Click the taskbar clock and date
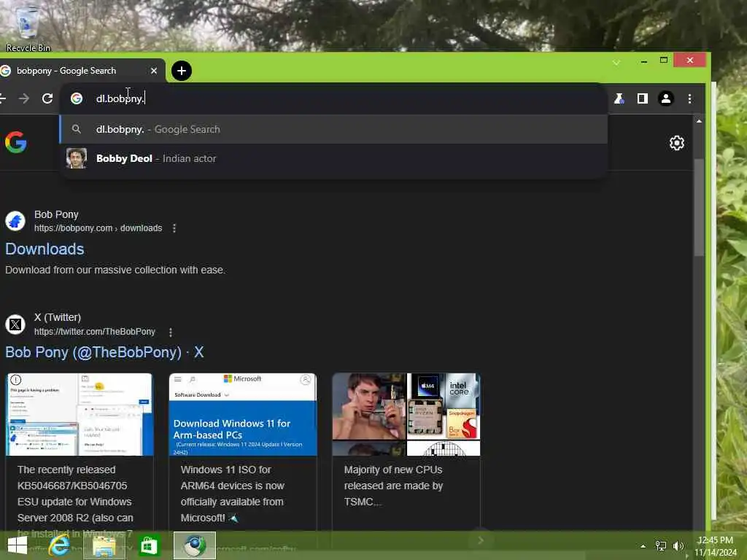Image resolution: width=747 pixels, height=560 pixels. coord(716,546)
